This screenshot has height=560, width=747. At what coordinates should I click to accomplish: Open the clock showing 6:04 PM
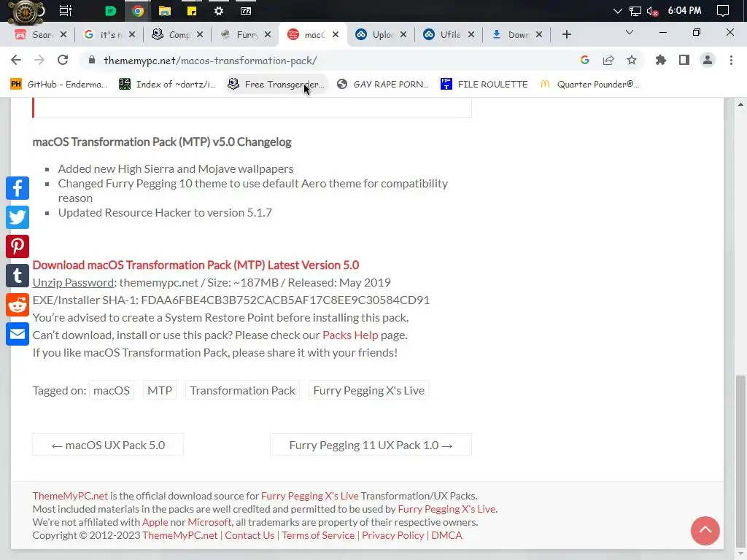pyautogui.click(x=684, y=10)
